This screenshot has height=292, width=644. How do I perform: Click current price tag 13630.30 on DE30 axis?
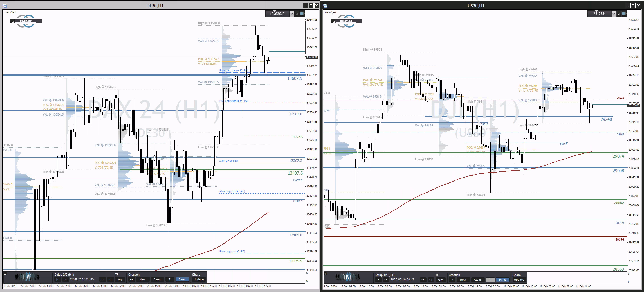[312, 57]
